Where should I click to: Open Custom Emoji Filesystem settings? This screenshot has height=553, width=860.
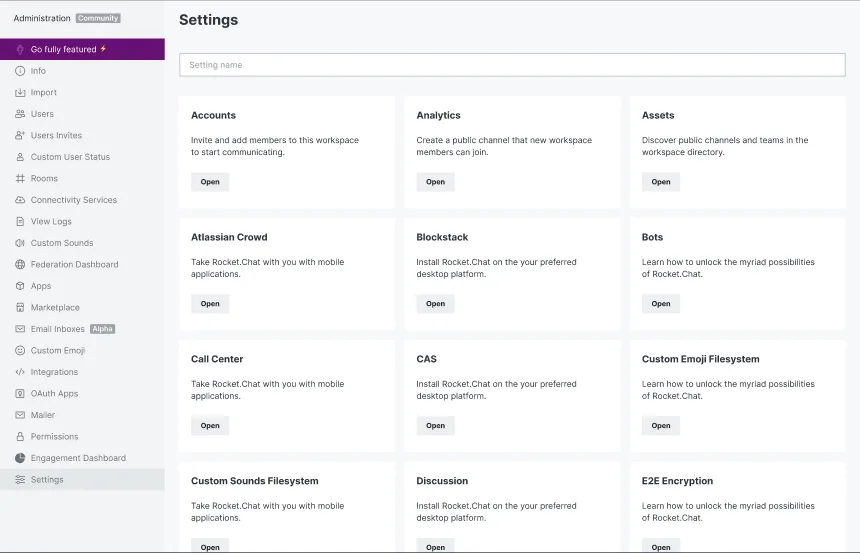[661, 425]
